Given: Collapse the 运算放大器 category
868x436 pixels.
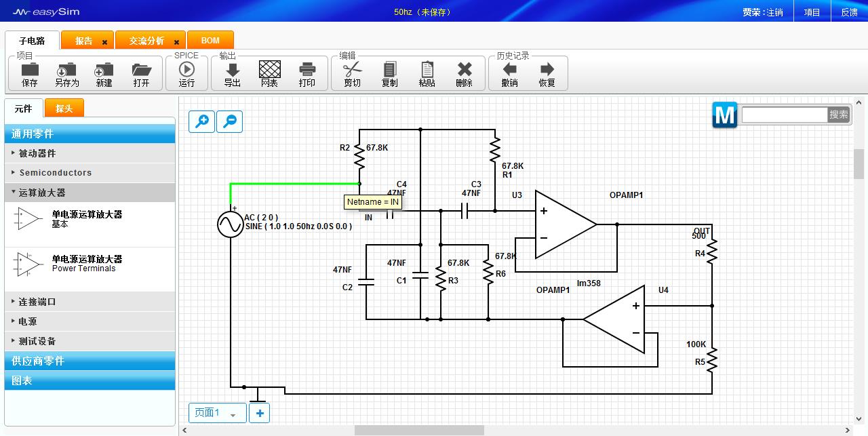Looking at the screenshot, I should tap(90, 193).
